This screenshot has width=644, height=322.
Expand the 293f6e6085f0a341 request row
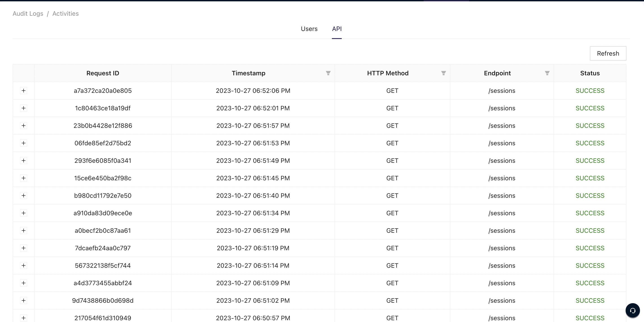[24, 160]
